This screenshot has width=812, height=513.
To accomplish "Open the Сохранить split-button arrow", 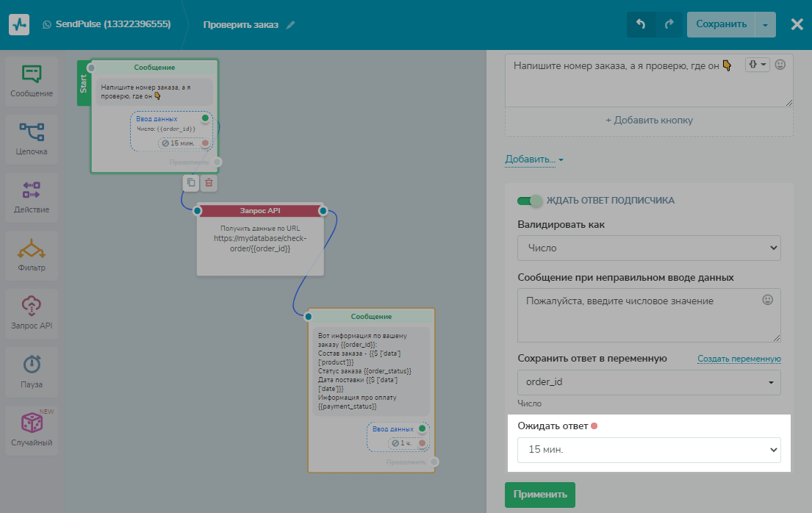I will (765, 24).
